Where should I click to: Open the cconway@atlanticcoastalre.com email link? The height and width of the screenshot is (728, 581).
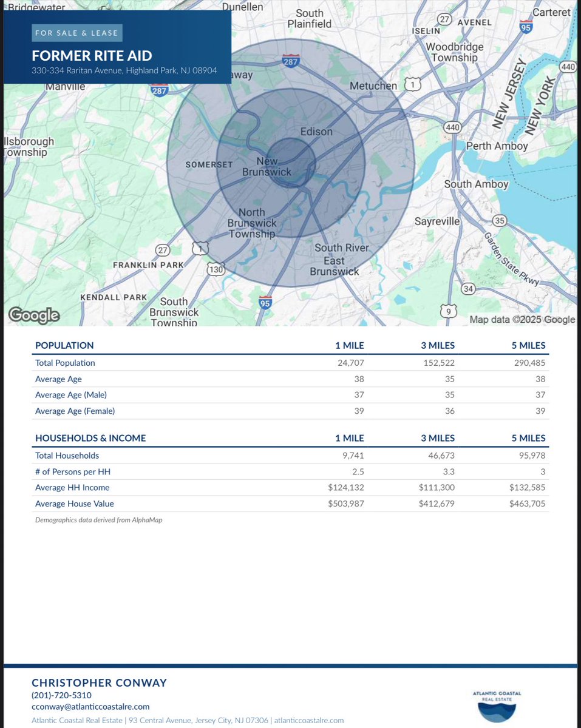point(90,707)
